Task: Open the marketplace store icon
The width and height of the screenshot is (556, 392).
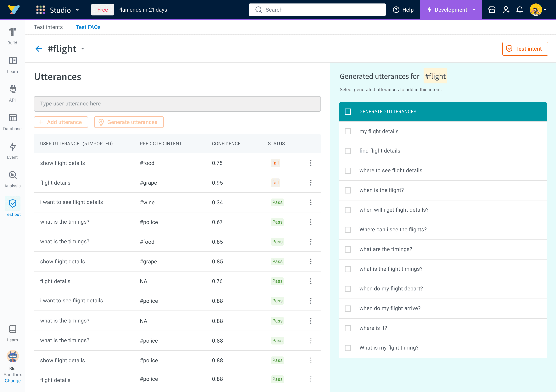Action: click(x=492, y=10)
